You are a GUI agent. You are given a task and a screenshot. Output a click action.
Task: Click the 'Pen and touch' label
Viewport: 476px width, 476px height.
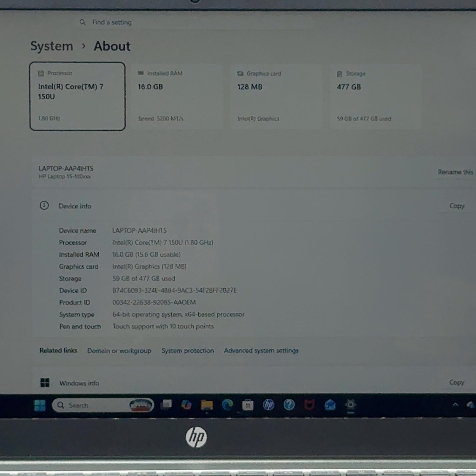point(80,326)
